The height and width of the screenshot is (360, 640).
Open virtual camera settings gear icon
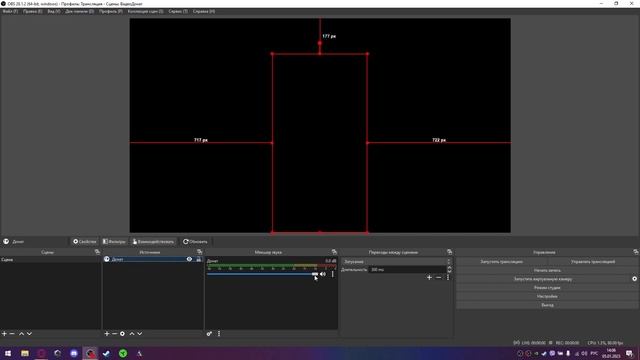(x=634, y=279)
